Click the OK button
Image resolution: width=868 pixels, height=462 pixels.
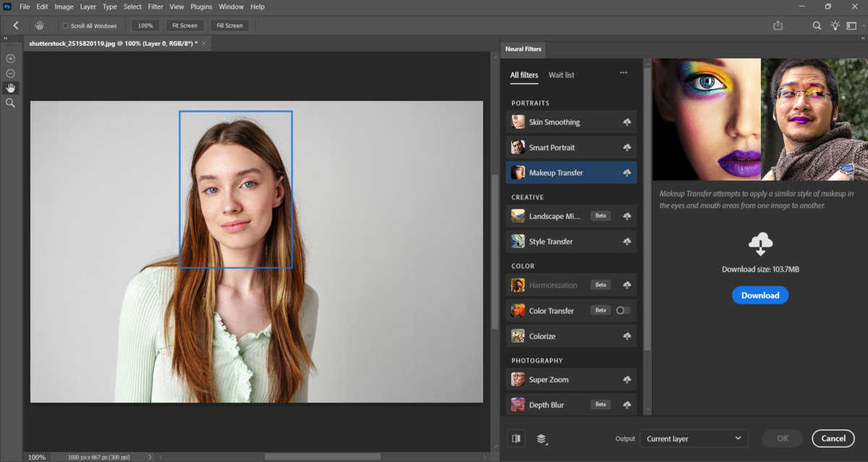click(x=782, y=438)
